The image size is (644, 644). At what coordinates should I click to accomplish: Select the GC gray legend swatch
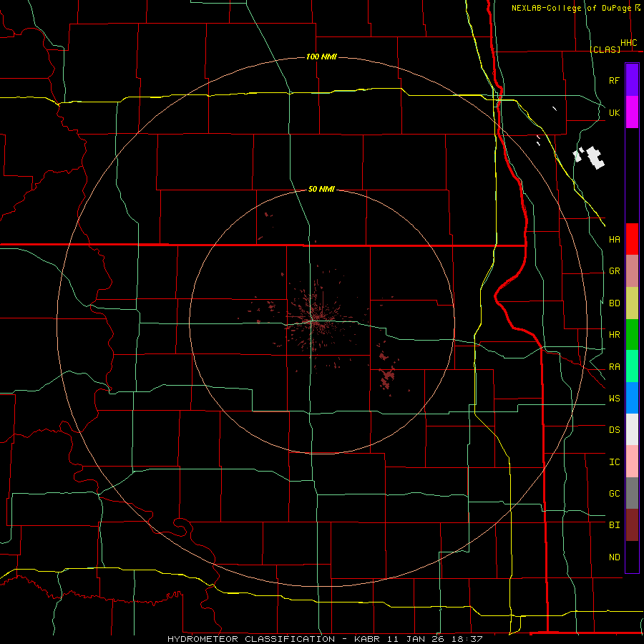point(632,493)
